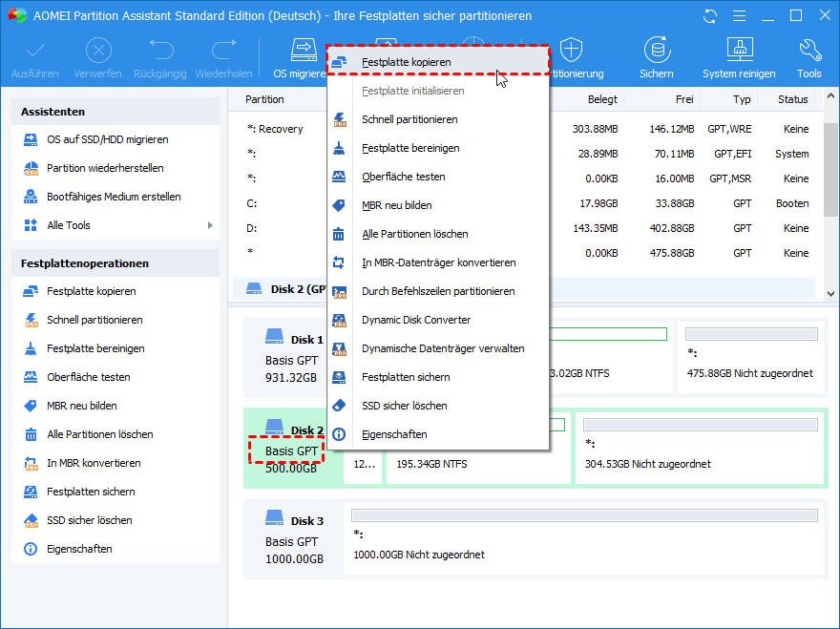Select the Disk 3 disk label block
The width and height of the screenshot is (840, 629).
click(x=294, y=538)
